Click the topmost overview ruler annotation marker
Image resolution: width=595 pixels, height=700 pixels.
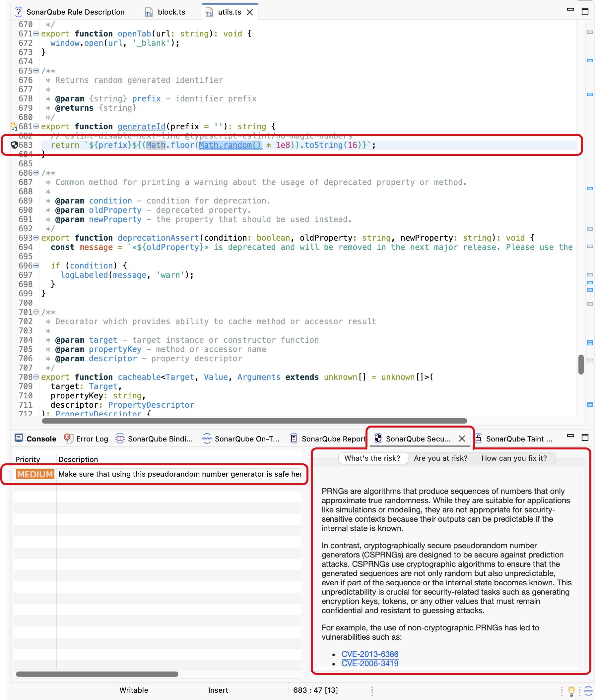click(590, 32)
